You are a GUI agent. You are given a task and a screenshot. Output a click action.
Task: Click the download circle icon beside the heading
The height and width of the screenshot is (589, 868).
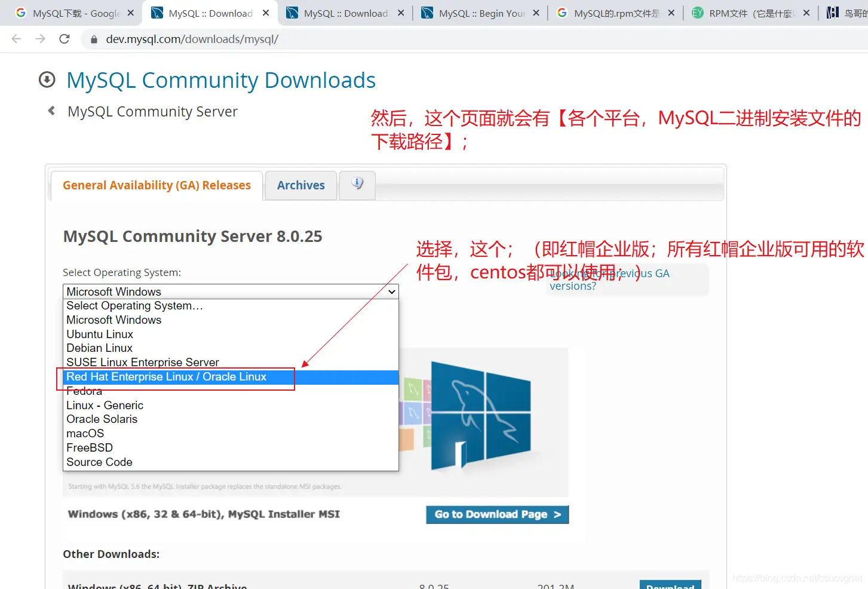[x=47, y=79]
